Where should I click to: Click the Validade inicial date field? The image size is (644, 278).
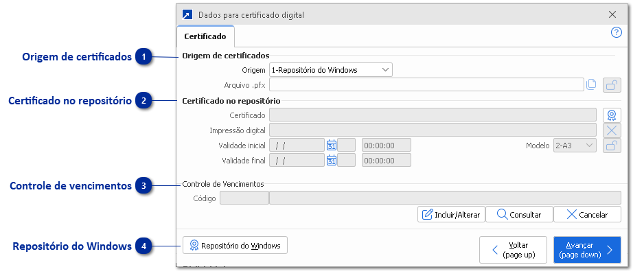[297, 146]
